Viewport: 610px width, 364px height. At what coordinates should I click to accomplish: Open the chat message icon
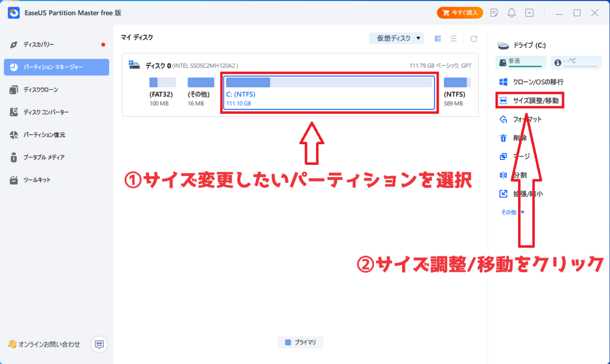[100, 345]
